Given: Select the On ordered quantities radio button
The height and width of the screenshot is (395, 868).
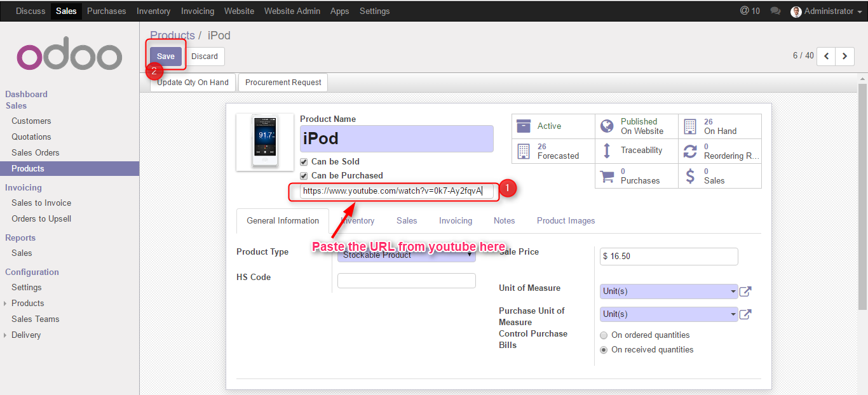Looking at the screenshot, I should point(604,335).
